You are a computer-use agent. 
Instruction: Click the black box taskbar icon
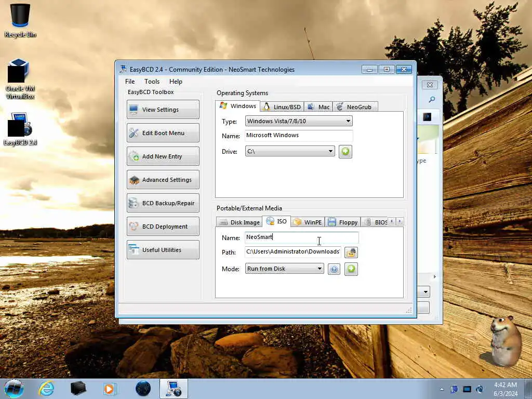point(78,389)
